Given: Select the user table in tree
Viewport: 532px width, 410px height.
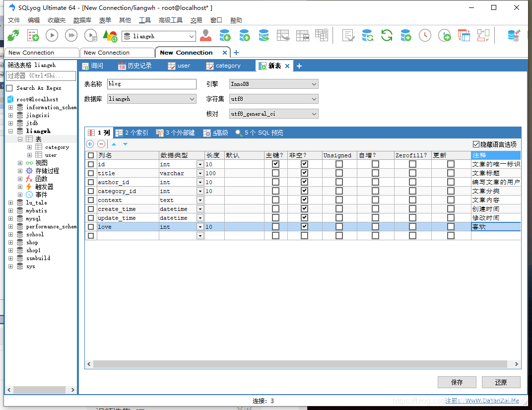Looking at the screenshot, I should point(51,155).
